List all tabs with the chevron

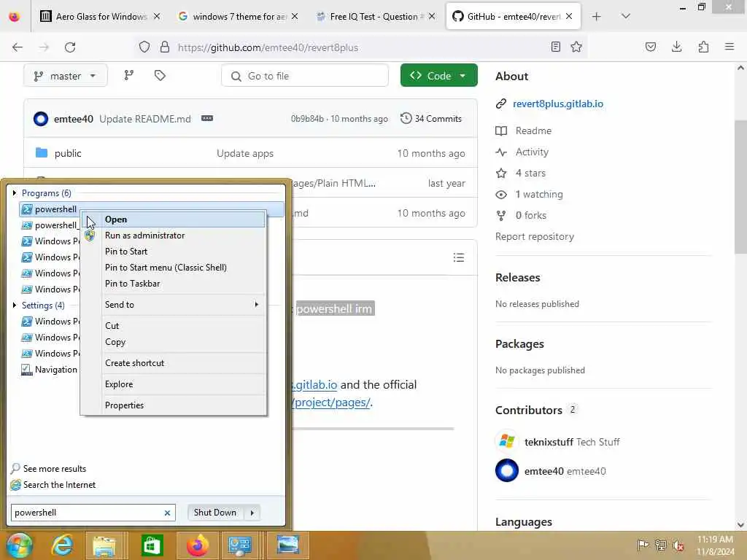[626, 16]
